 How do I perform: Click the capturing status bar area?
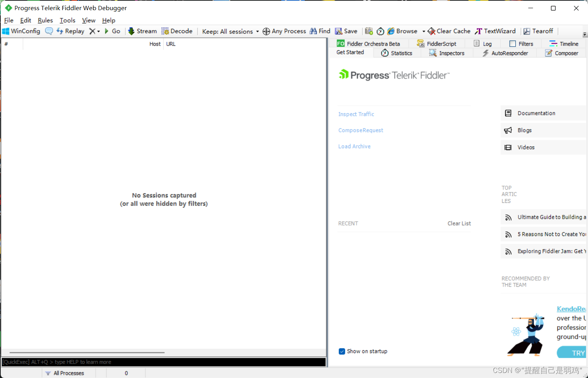pos(21,373)
